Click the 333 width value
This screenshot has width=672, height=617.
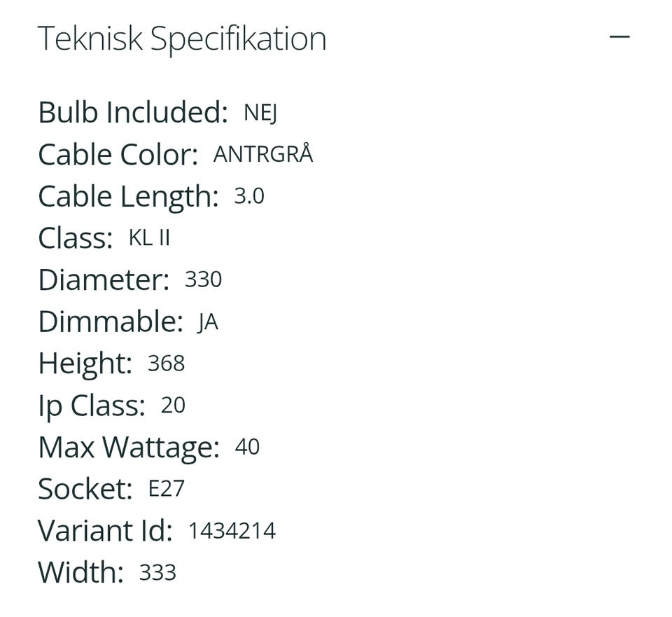[x=157, y=573]
